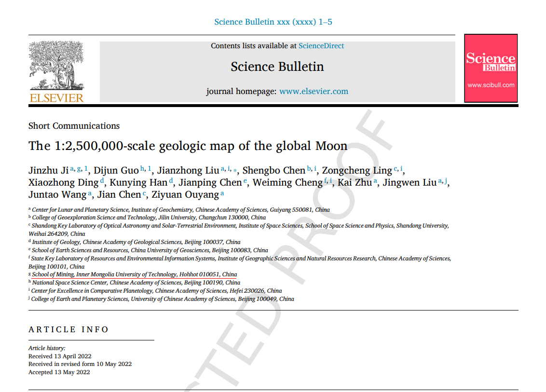Click the asterisk corresponding-author mark after Jianzhong Liu
This screenshot has height=392, width=546.
click(x=235, y=170)
